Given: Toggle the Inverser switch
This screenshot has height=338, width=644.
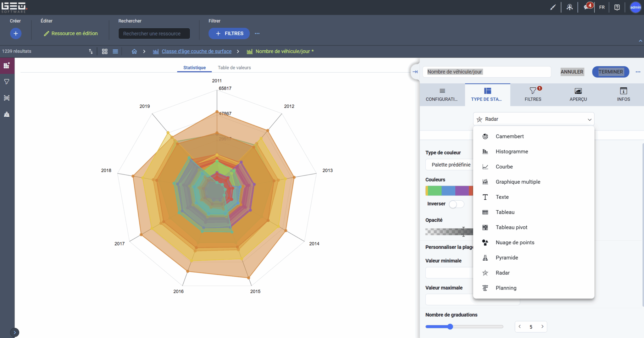Looking at the screenshot, I should 456,204.
